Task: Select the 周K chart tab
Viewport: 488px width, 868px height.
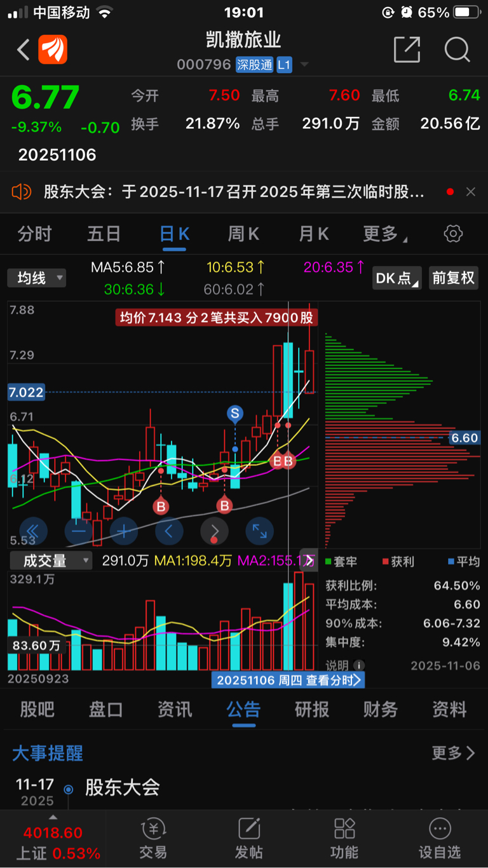Action: pos(244,234)
